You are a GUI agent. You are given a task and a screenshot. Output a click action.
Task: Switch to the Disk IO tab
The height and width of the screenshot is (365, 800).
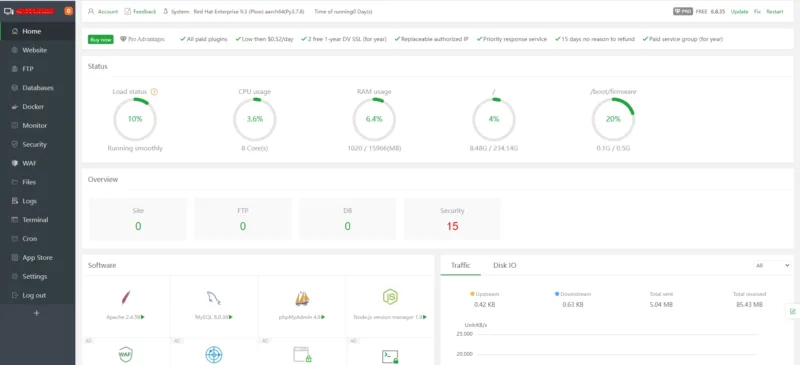pos(505,265)
